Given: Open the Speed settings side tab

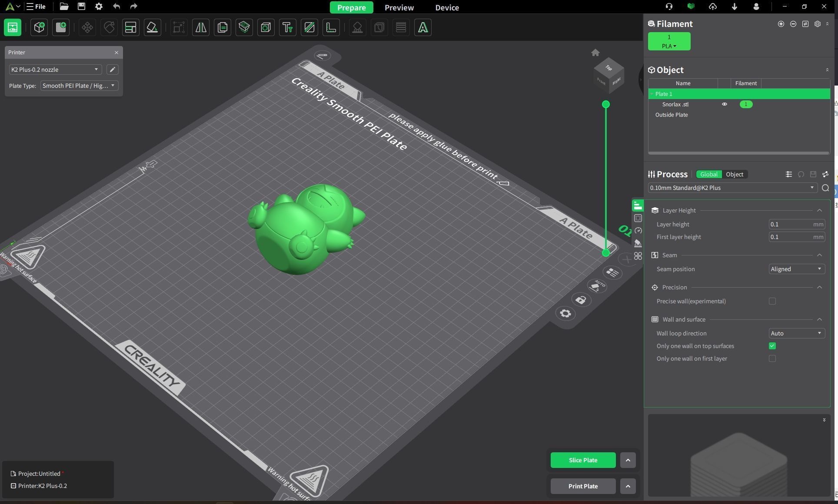Looking at the screenshot, I should click(638, 231).
